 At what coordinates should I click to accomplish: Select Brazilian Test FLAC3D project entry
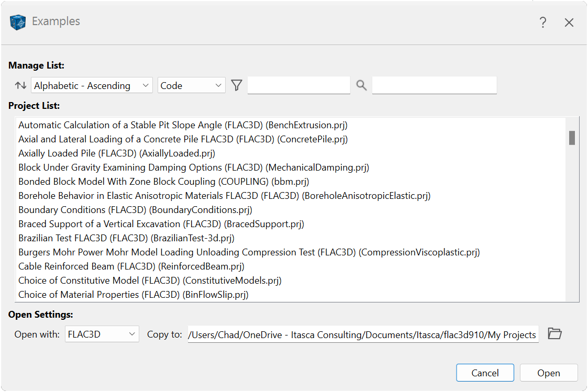point(126,238)
